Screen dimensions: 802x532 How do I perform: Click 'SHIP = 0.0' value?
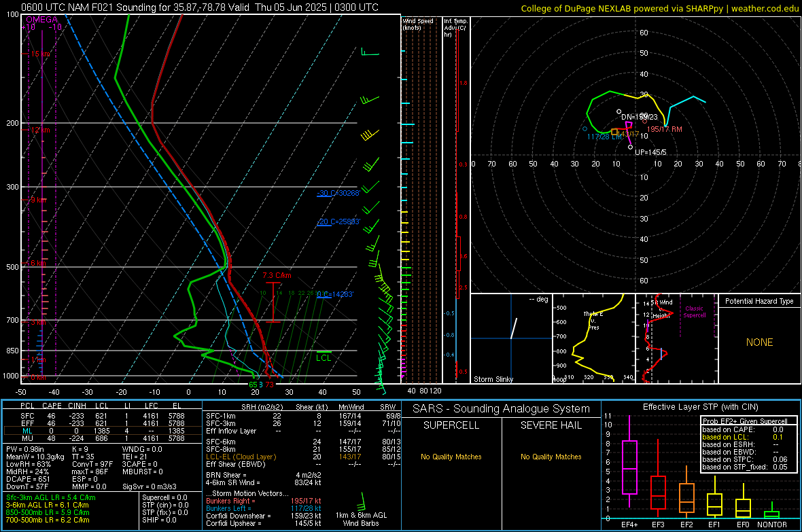159,520
